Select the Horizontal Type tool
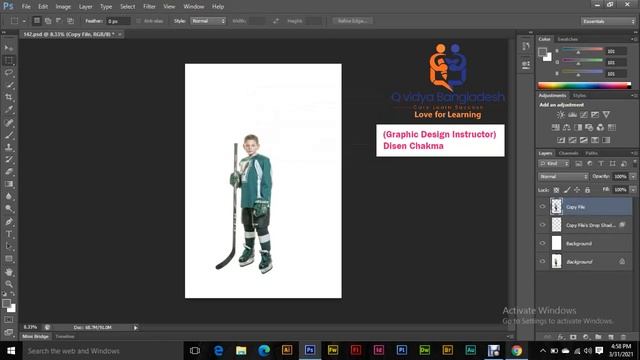This screenshot has width=640, height=360. (9, 234)
